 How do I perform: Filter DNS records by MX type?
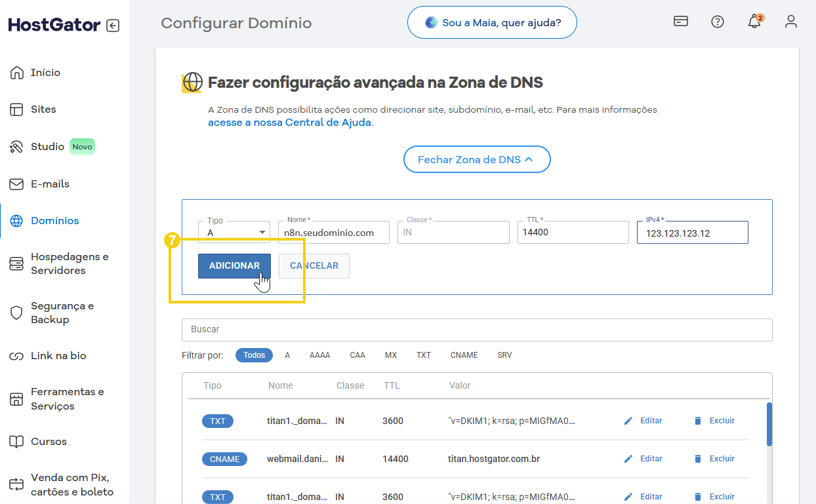point(391,355)
